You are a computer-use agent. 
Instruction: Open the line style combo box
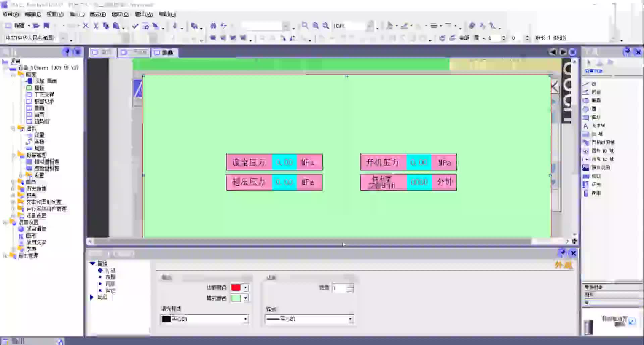[x=309, y=319]
